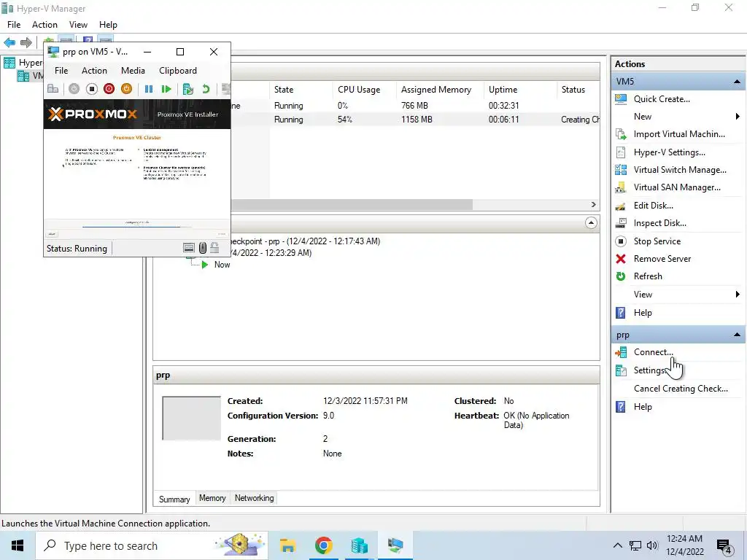Expand the New submenu arrow

click(738, 117)
